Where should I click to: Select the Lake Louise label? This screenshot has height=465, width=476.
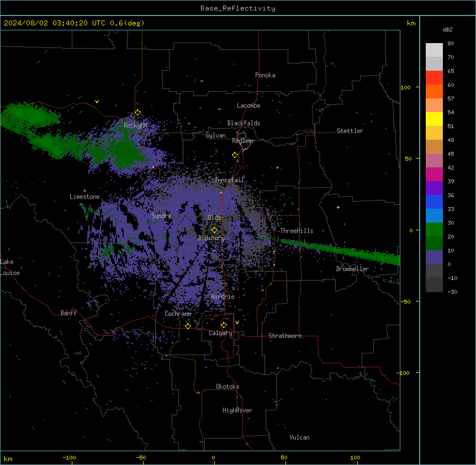tap(10, 267)
